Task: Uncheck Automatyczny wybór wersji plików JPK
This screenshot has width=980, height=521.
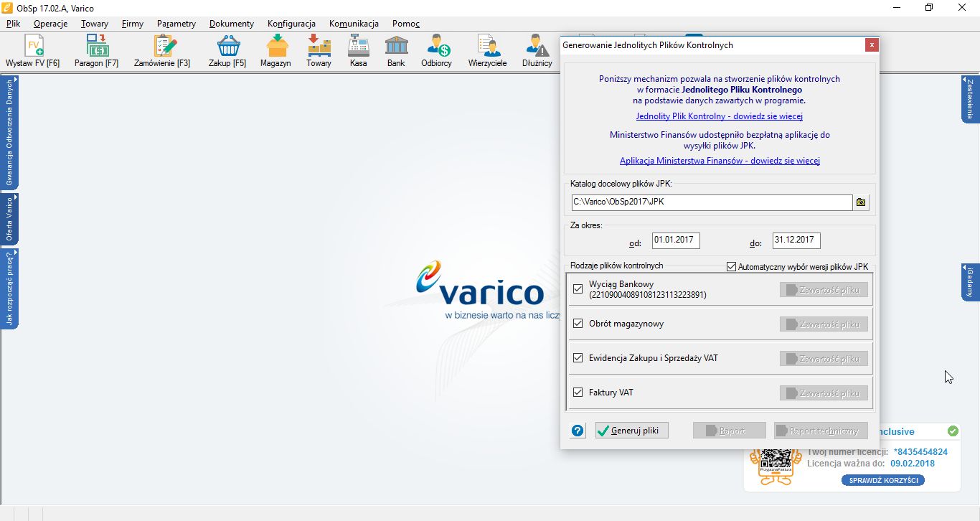Action: coord(732,266)
